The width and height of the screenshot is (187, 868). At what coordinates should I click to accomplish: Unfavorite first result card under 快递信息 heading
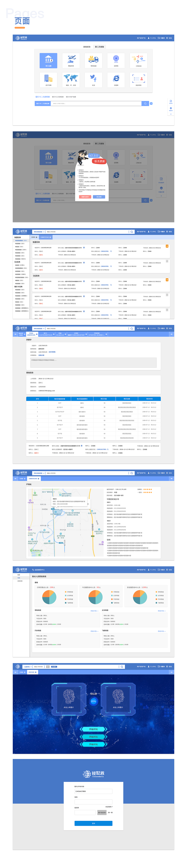[x=167, y=246]
